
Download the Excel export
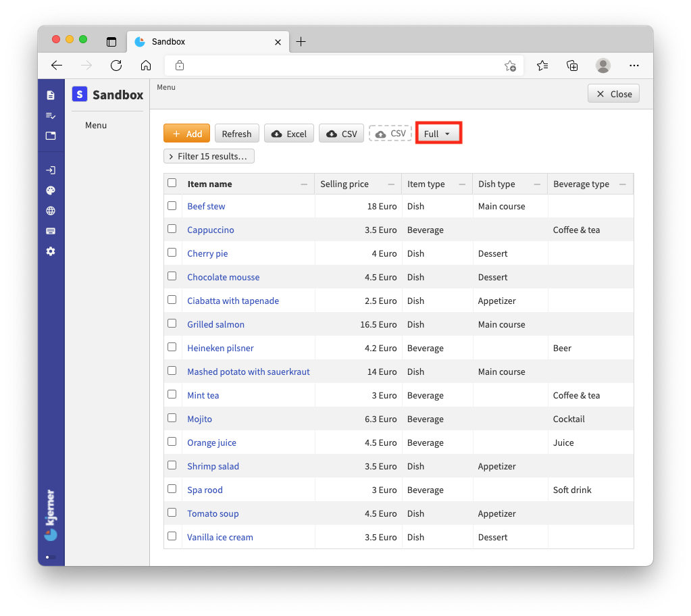[289, 134]
